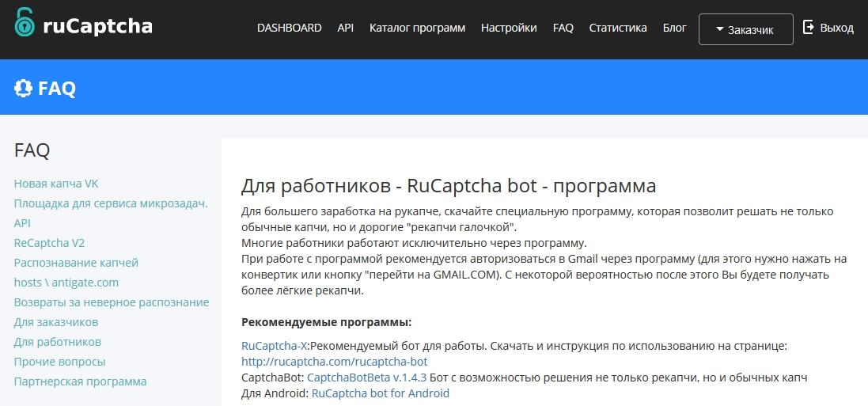Open Каталог программ menu item
The width and height of the screenshot is (868, 406).
(418, 28)
